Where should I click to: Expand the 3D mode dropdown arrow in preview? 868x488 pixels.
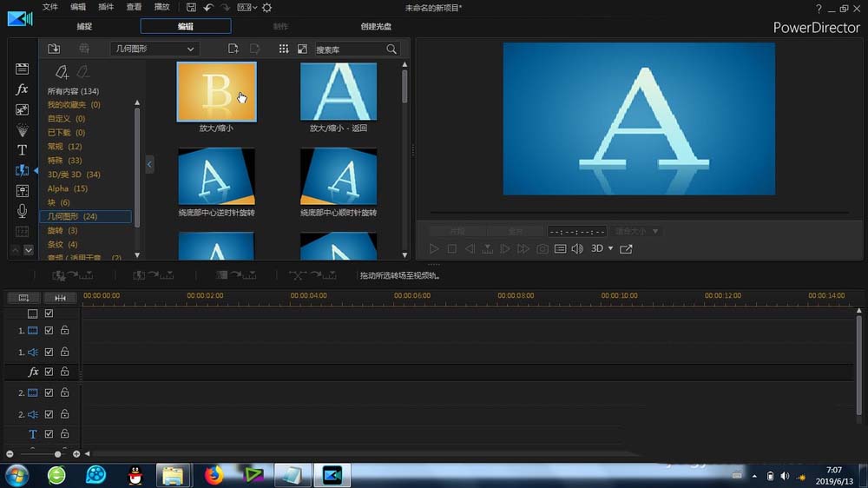tap(610, 249)
